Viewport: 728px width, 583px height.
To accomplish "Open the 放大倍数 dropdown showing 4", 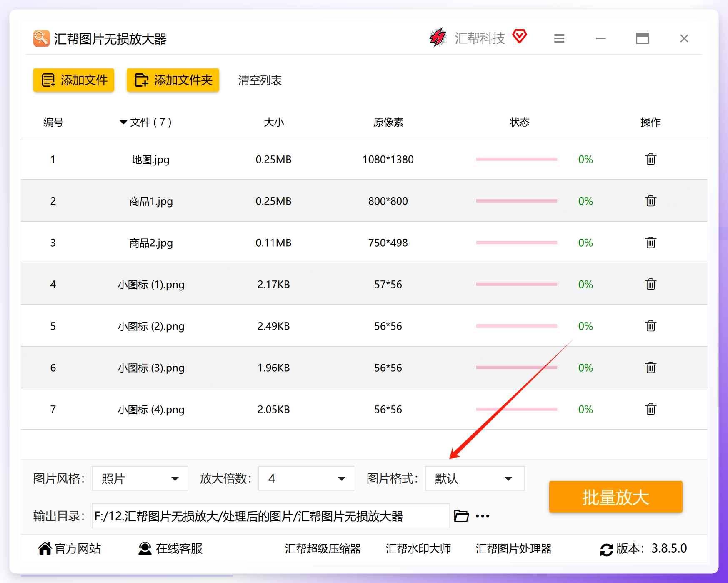I will point(306,478).
